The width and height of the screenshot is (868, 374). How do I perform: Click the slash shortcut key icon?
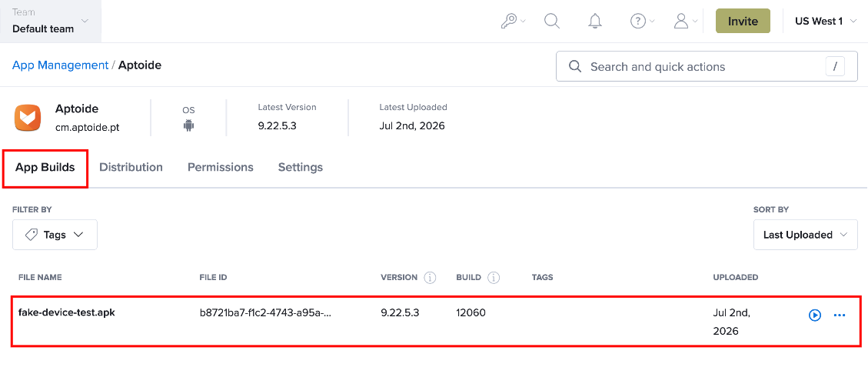(835, 66)
